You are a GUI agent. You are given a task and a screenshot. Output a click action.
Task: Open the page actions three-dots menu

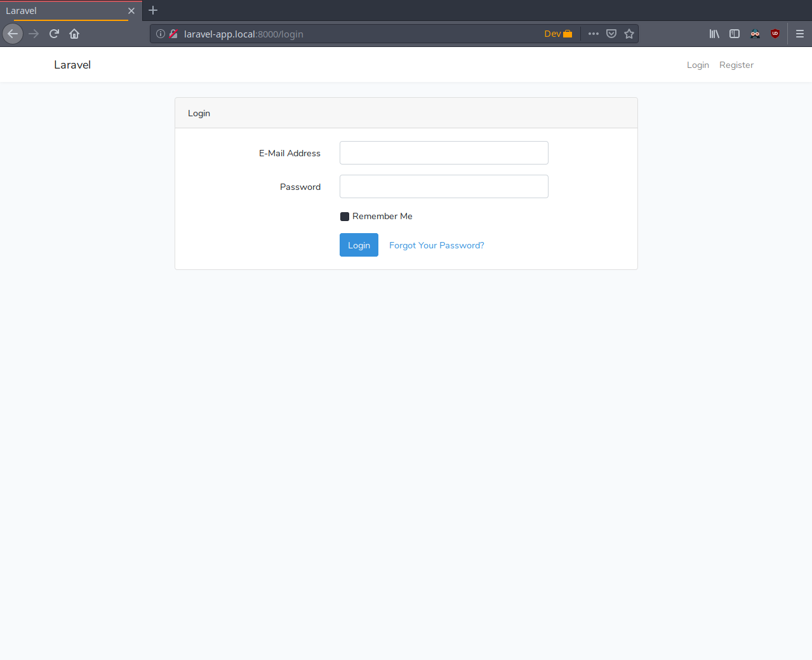point(593,34)
